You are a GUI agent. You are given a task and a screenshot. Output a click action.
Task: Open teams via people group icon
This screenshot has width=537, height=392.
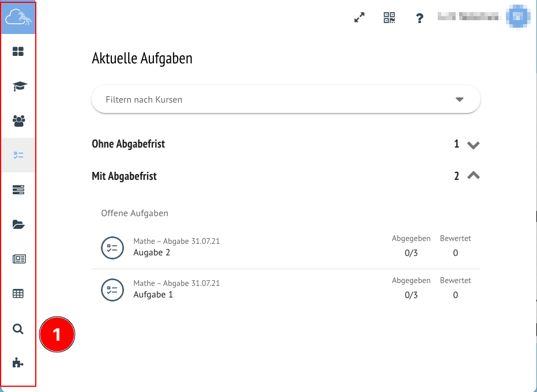(x=18, y=121)
